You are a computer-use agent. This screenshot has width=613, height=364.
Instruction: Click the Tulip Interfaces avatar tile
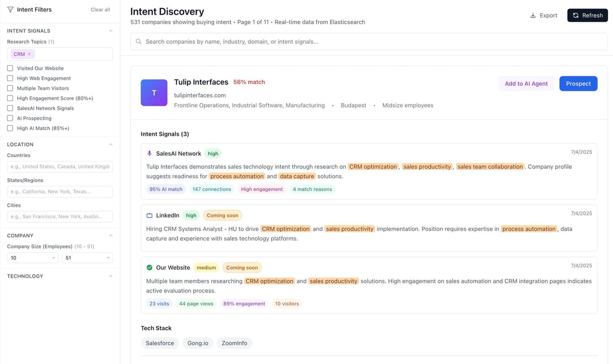click(x=154, y=93)
